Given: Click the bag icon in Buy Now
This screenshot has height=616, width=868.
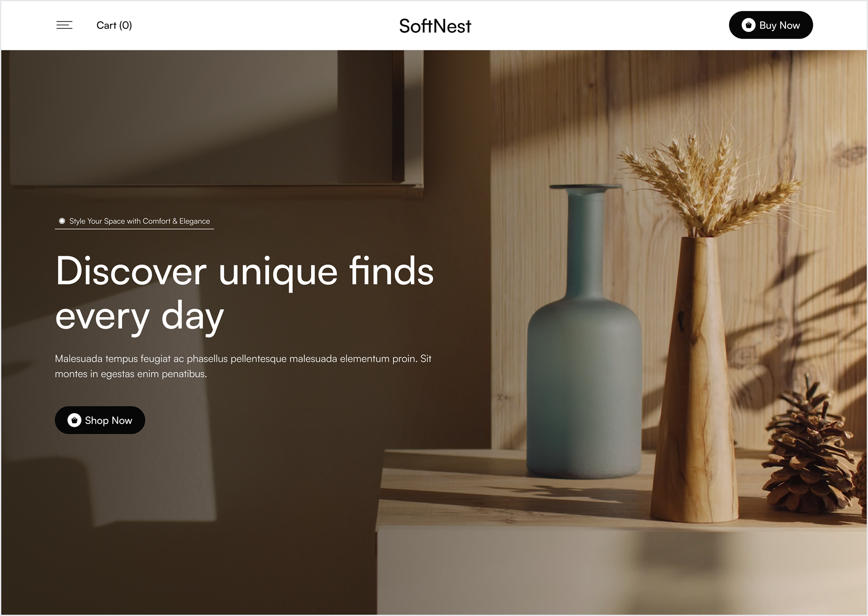Looking at the screenshot, I should pyautogui.click(x=748, y=25).
